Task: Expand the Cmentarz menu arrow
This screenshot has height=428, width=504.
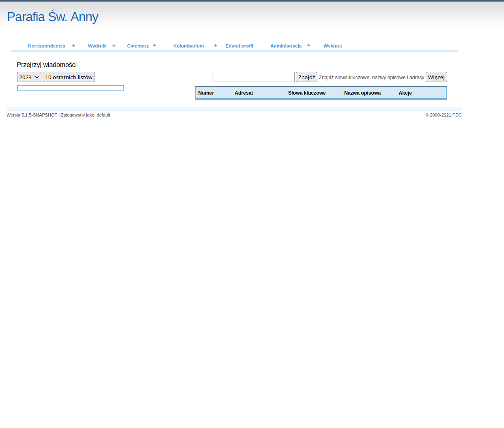Action: click(155, 46)
